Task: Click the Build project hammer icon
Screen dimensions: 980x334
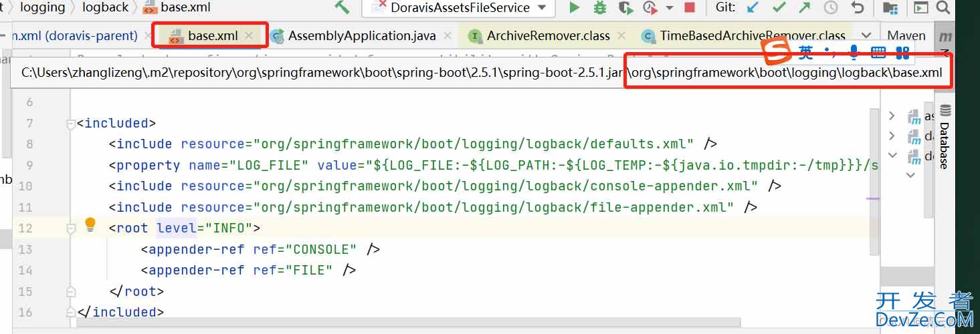Action: pos(342,7)
